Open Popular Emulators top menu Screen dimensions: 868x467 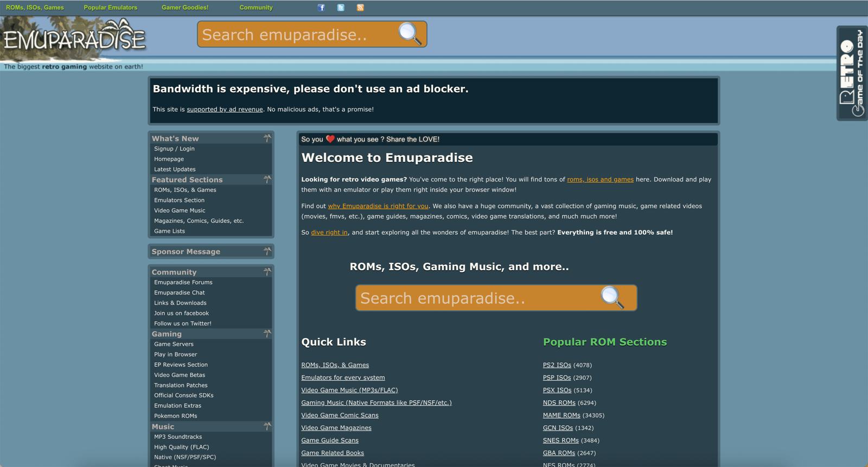(x=111, y=8)
